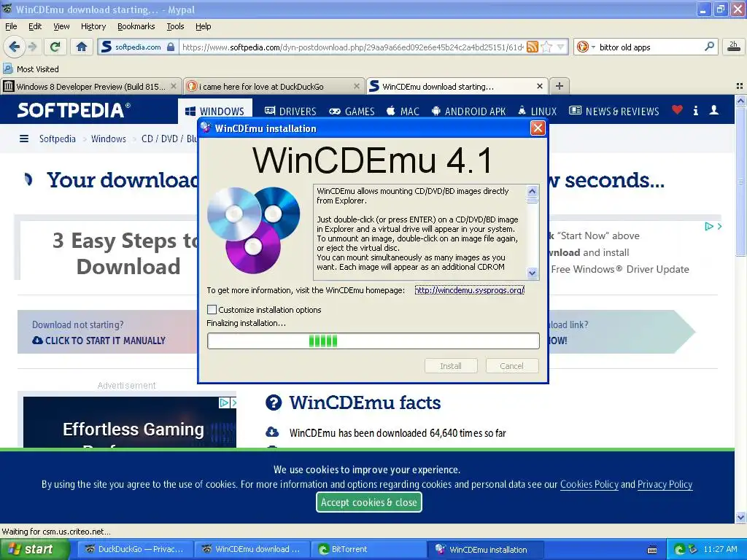Open the Help menu

203,26
